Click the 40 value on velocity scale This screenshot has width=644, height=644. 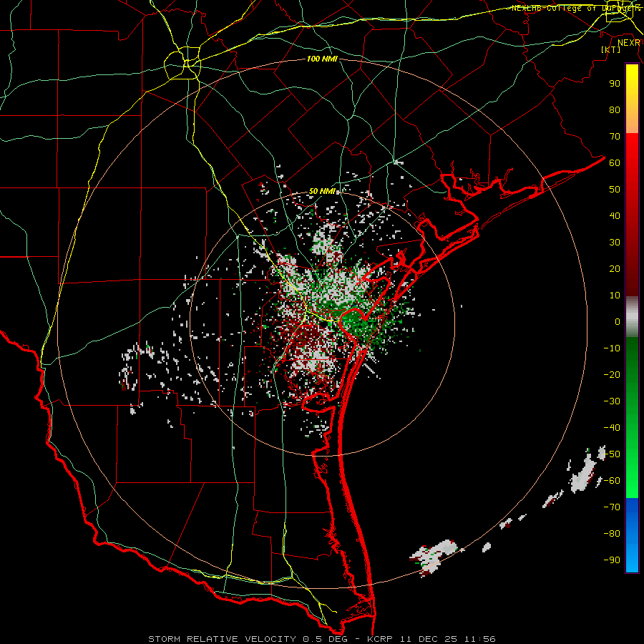coord(615,215)
